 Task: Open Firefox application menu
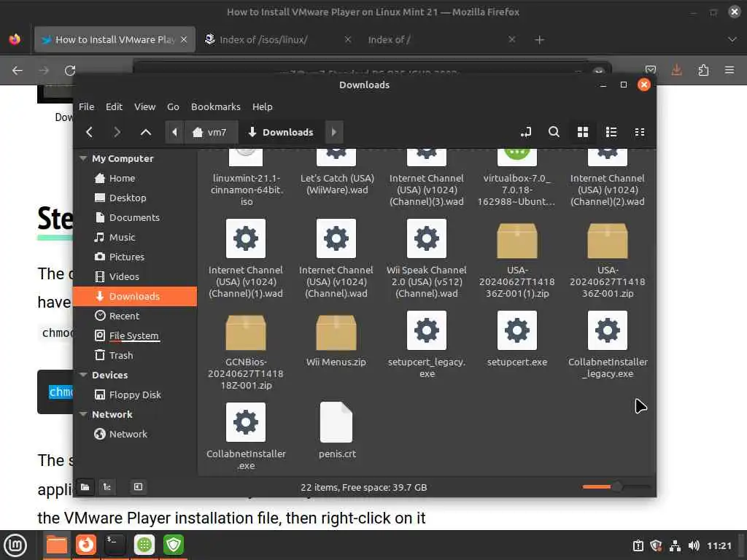click(x=729, y=71)
